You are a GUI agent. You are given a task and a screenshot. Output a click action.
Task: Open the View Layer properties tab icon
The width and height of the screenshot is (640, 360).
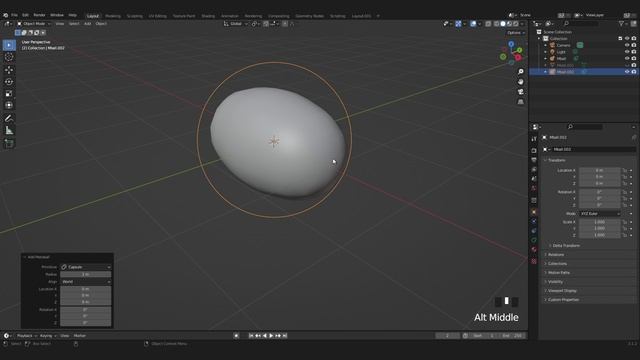coord(534,169)
